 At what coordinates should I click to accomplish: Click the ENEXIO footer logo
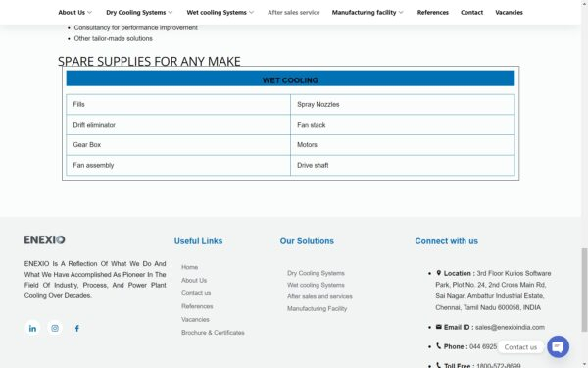45,240
